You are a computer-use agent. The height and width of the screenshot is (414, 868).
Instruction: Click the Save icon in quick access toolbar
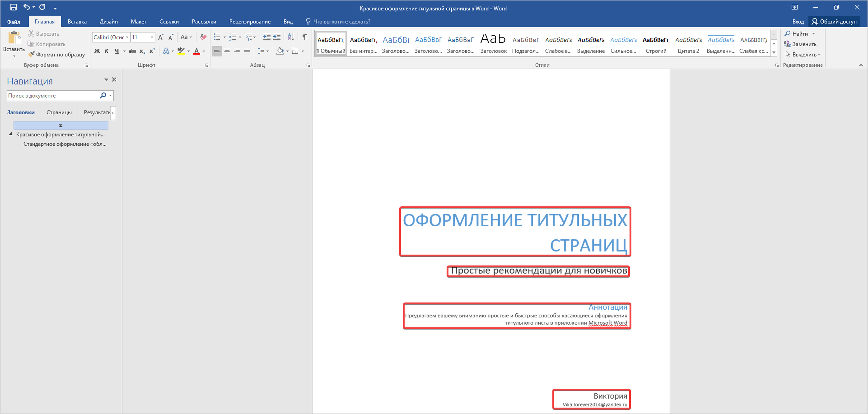click(x=13, y=7)
